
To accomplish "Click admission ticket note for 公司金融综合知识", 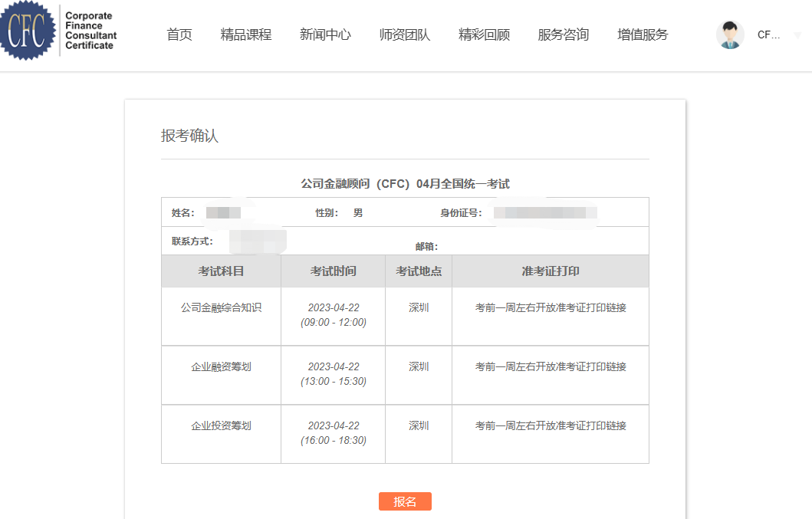I will tap(551, 307).
